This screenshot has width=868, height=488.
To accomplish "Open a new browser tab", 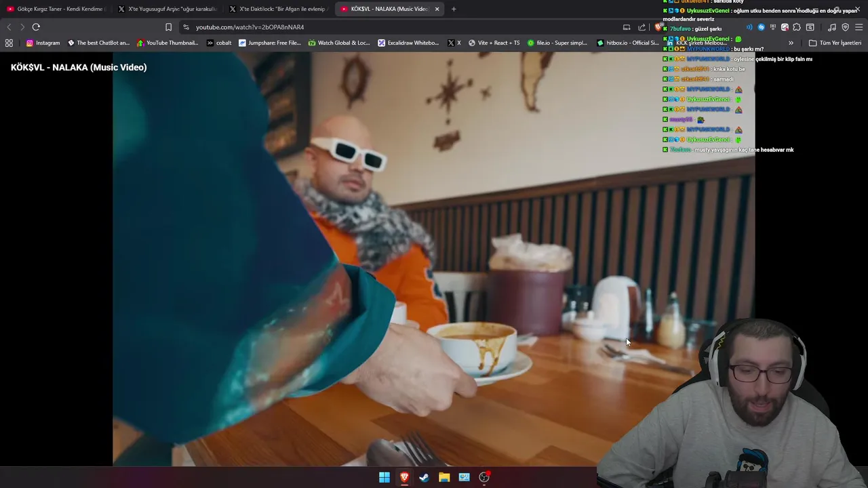I will click(454, 9).
